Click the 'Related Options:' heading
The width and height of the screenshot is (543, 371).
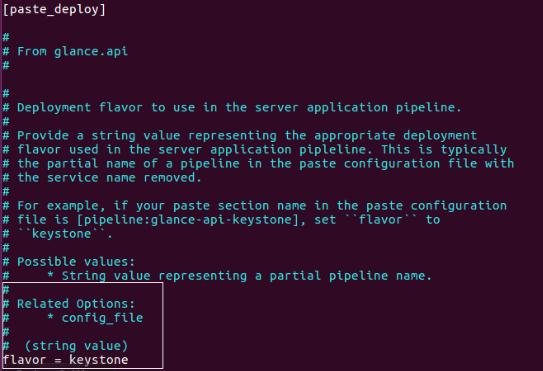coord(76,304)
